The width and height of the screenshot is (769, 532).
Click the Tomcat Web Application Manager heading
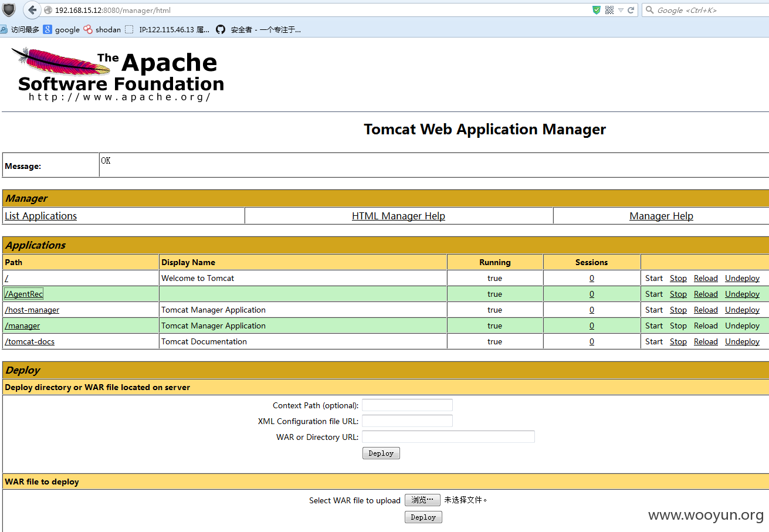485,129
